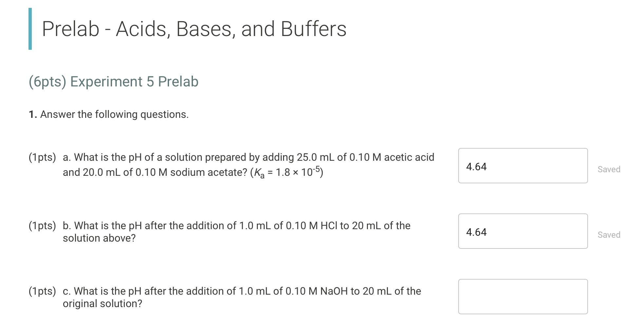Click the Prelab - Acids, Bases, and Buffers title
This screenshot has height=330, width=644.
point(194,29)
